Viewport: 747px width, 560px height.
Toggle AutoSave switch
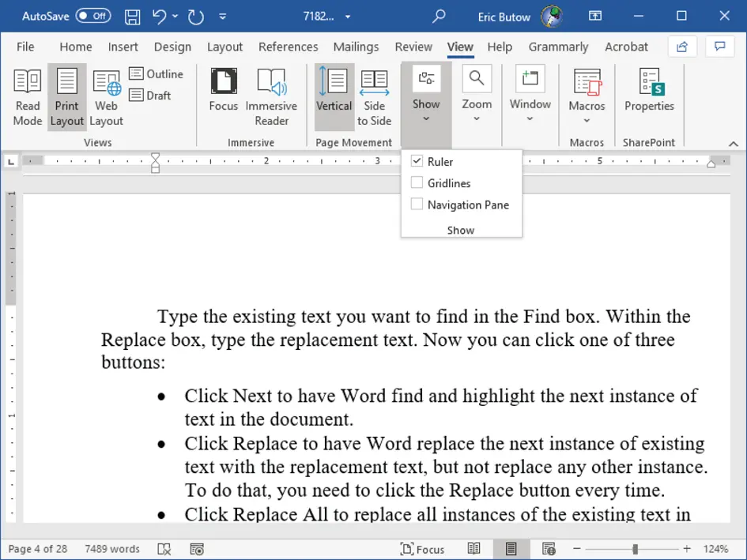(x=93, y=16)
